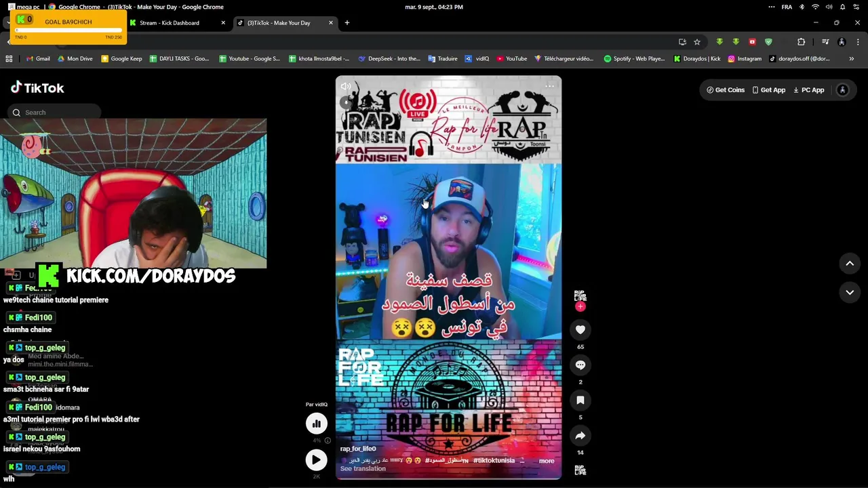Screen dimensions: 868x488
Task: Click the GOAL BA9CHICH progress bar
Action: (68, 30)
